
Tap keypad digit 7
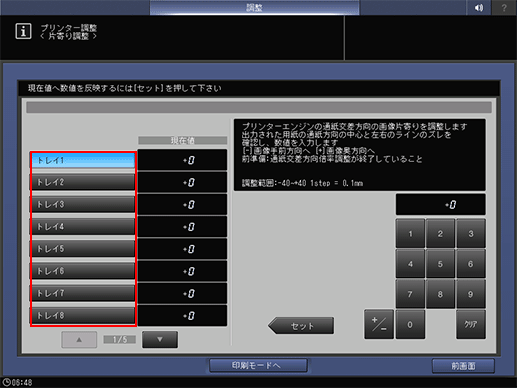[x=410, y=294]
